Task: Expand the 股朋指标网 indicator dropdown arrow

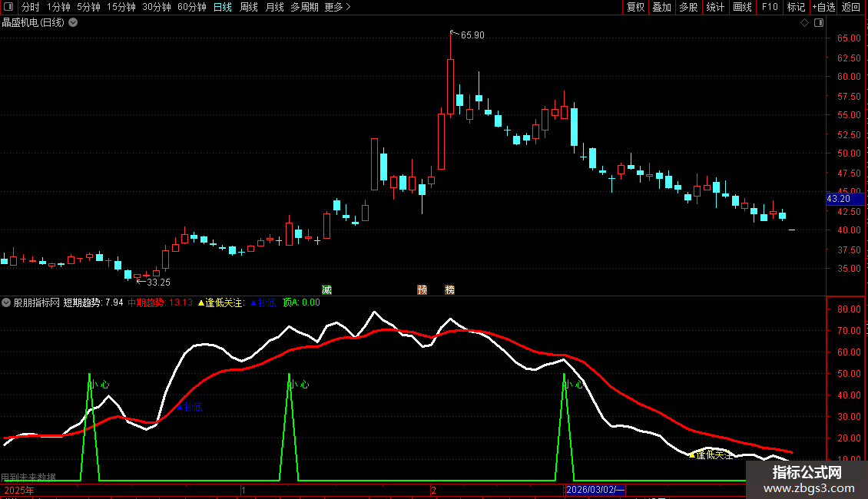Action: (x=7, y=302)
